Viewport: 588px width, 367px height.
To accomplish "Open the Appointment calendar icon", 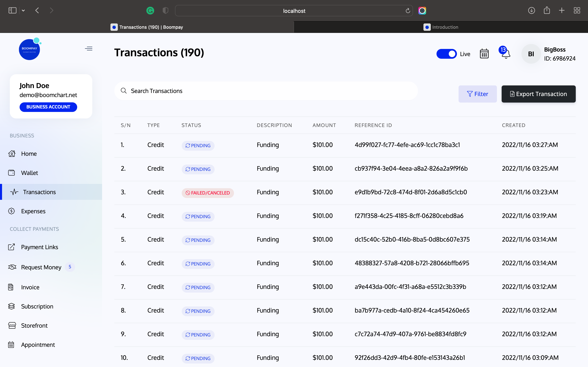I will [12, 344].
